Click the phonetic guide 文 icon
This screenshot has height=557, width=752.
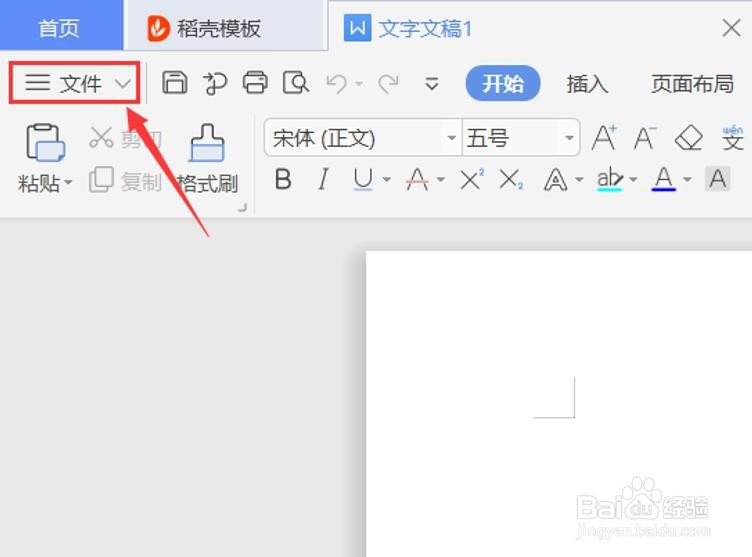[x=733, y=138]
